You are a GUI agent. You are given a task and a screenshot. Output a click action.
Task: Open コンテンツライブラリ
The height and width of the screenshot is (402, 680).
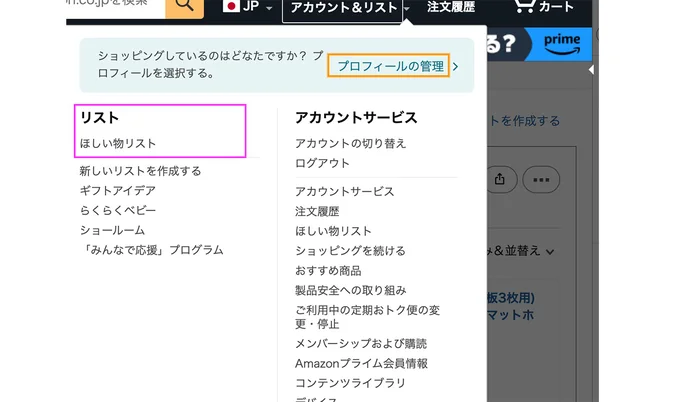tap(350, 383)
